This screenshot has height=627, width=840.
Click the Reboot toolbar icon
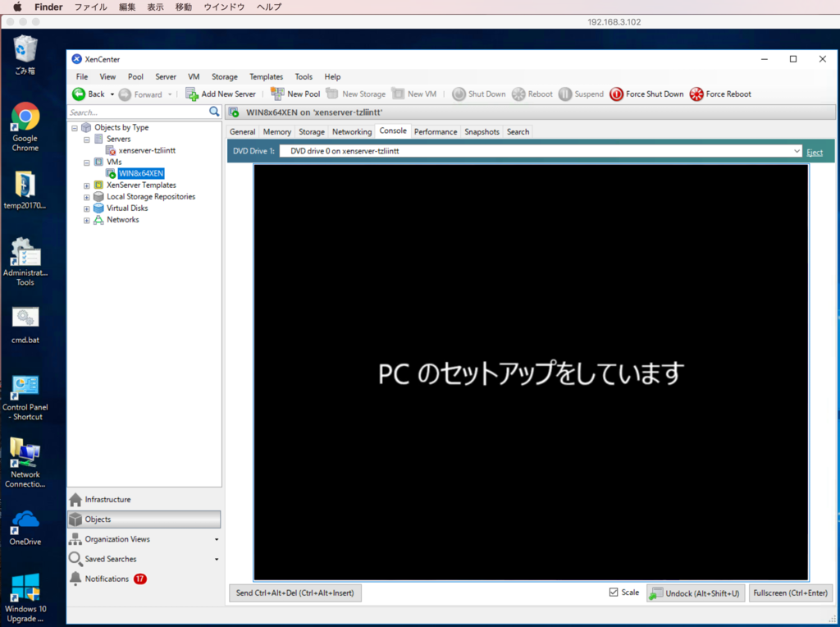[518, 94]
